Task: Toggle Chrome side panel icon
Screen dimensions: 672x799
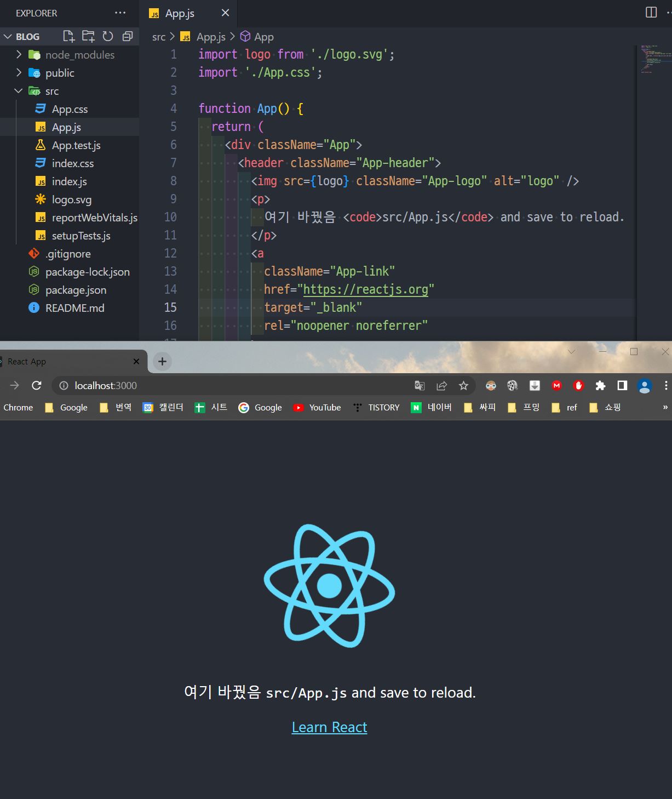Action: 622,386
